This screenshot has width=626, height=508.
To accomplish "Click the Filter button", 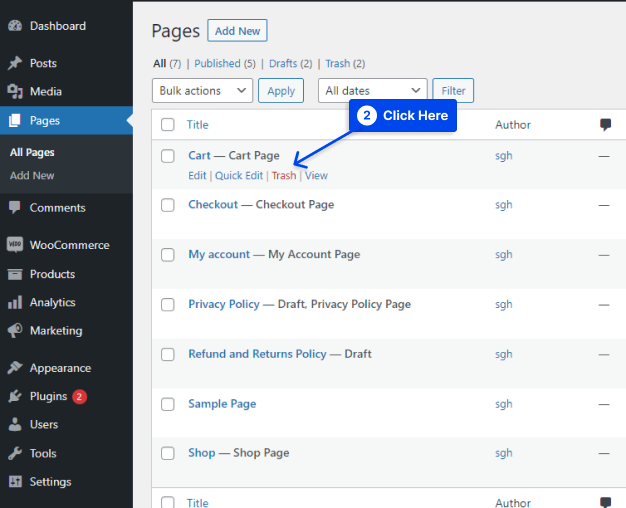I will 454,91.
